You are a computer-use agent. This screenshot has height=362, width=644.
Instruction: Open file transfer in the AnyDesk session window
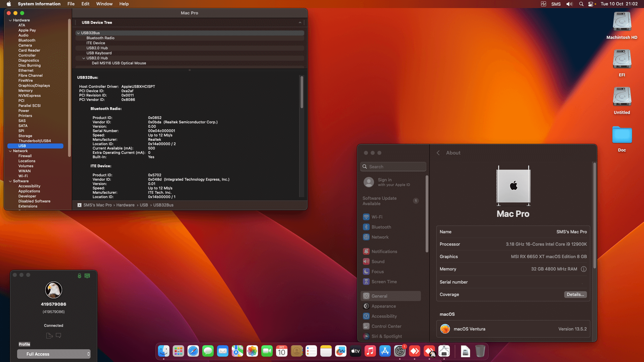49,336
